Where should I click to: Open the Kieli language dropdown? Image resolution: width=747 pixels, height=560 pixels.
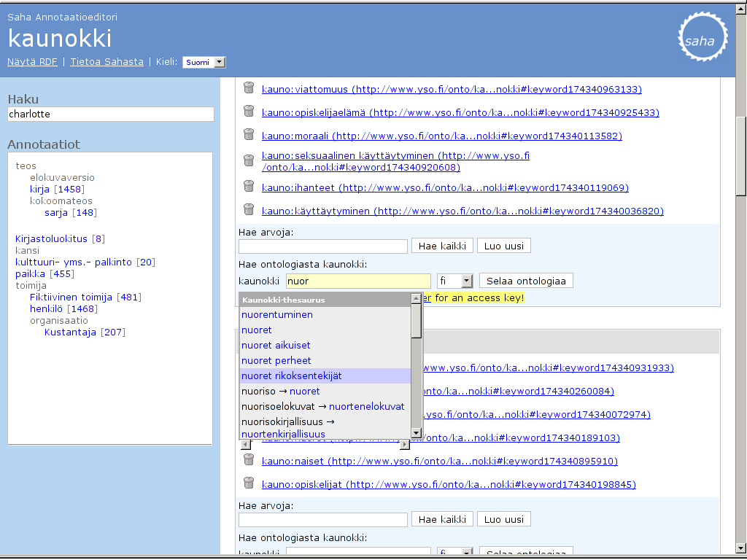[204, 63]
